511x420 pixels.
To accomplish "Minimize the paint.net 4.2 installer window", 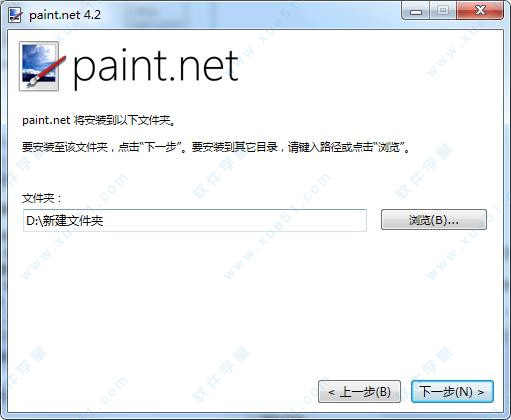I will coord(416,12).
